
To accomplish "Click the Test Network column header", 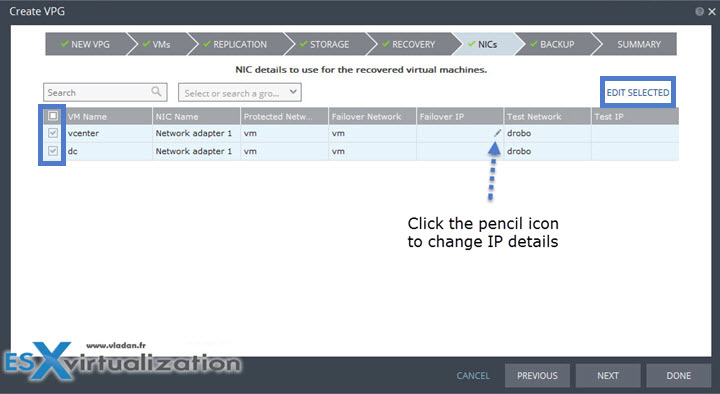I will 547,117.
